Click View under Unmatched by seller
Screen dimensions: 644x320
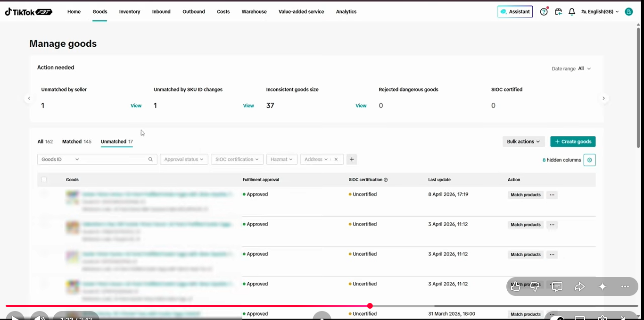[x=136, y=106]
